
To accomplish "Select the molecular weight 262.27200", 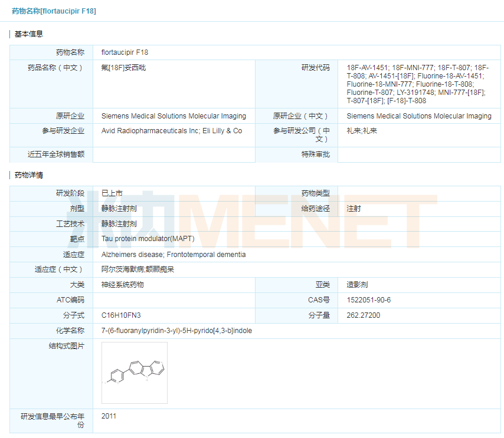I will (363, 315).
